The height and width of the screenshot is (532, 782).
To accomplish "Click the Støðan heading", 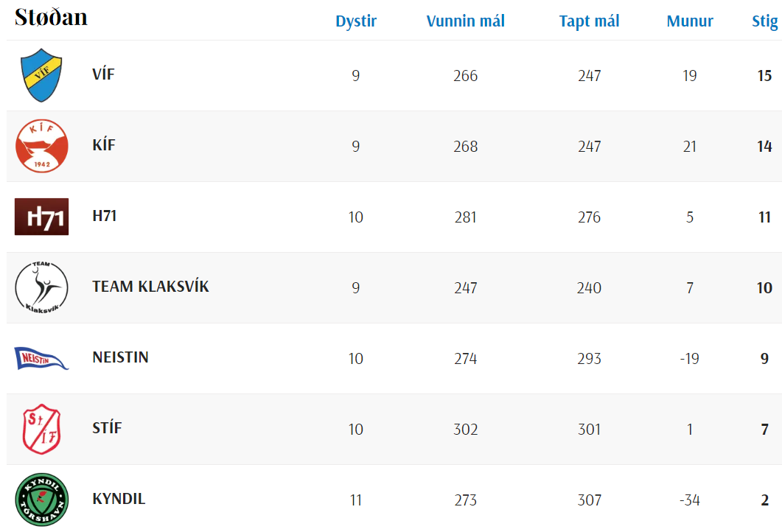I will click(51, 18).
